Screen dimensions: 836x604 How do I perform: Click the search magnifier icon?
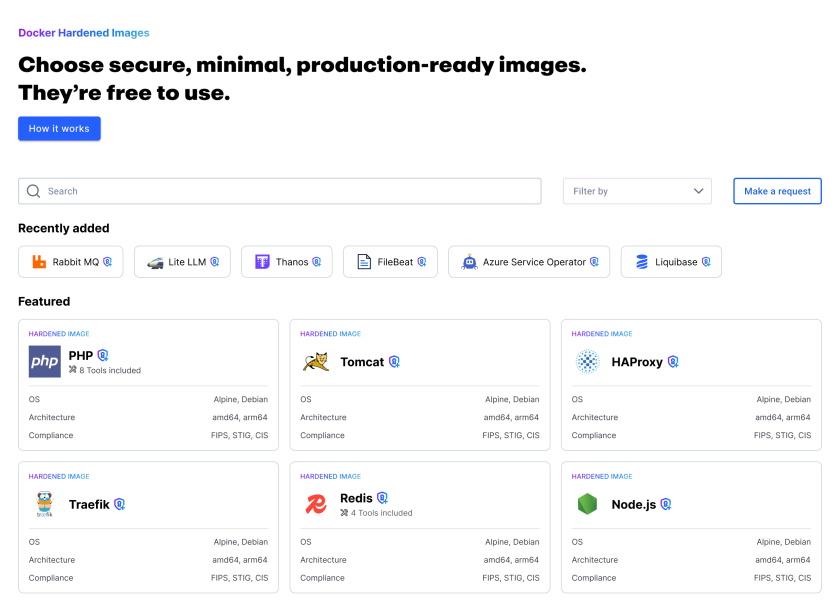click(x=34, y=191)
